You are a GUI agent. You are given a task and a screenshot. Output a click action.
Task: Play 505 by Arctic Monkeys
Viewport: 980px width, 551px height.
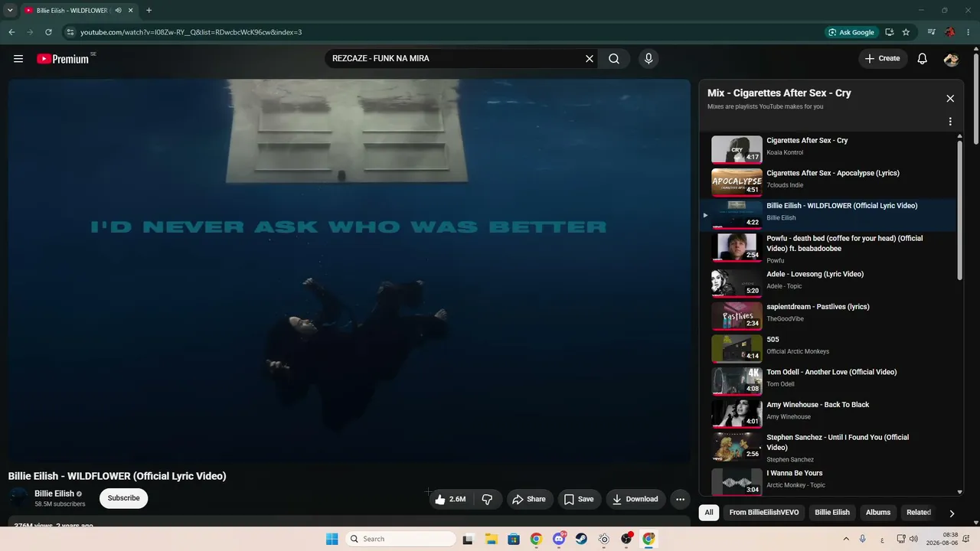tap(828, 348)
